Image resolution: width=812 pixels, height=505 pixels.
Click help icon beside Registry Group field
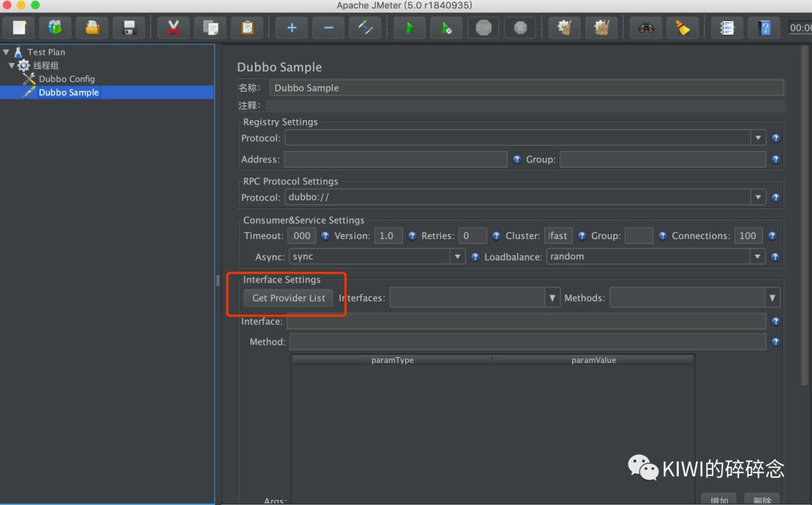tap(775, 159)
